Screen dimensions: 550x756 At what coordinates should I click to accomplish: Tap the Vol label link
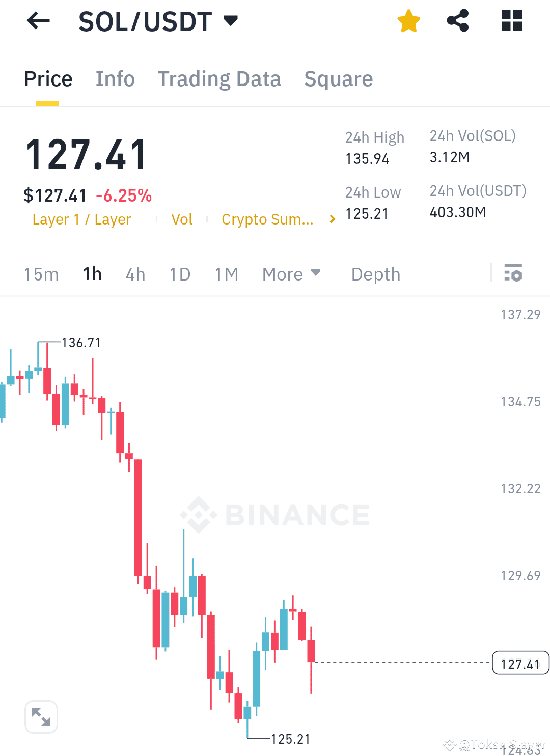[182, 219]
